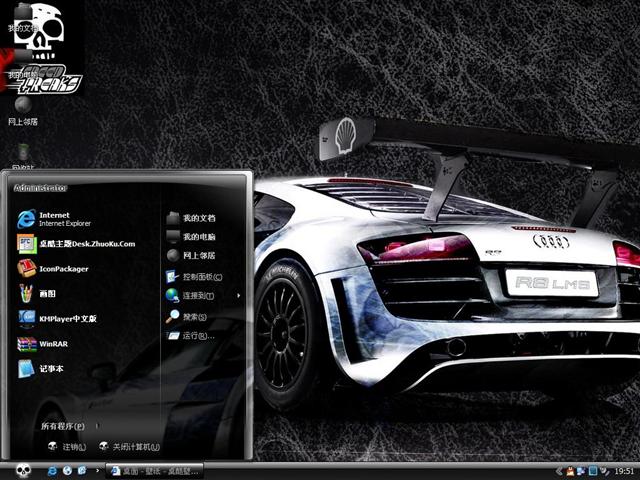Click the third quick launch icon

click(82, 471)
